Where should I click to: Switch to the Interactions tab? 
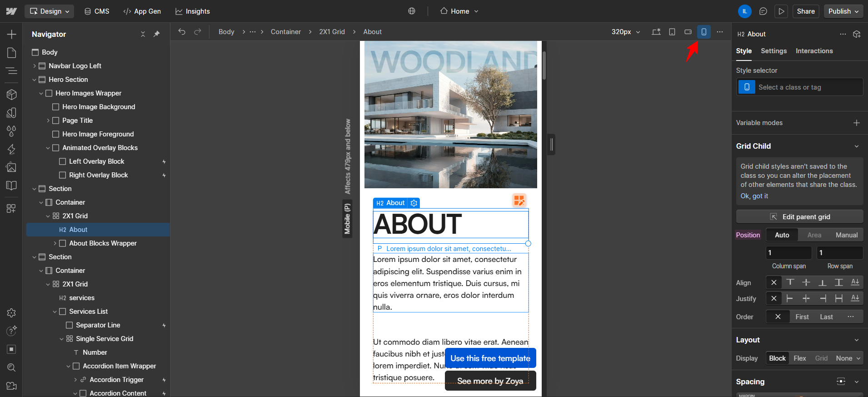pyautogui.click(x=814, y=51)
